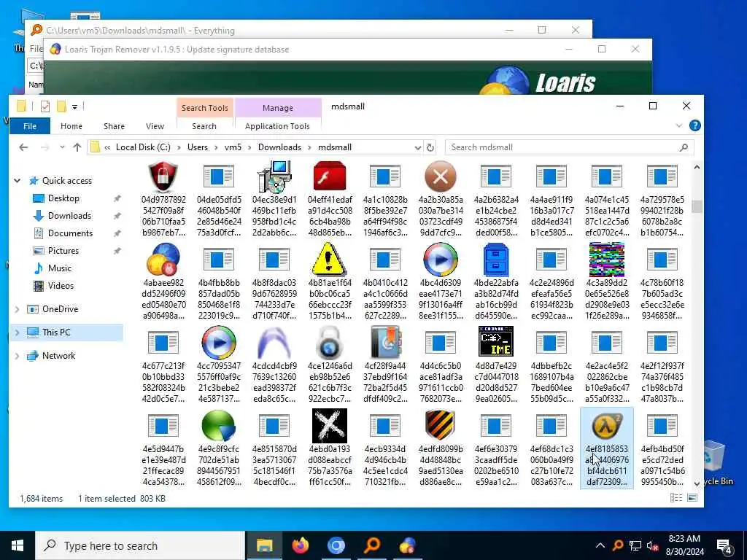
Task: Switch to large icons view layout
Action: coord(692,497)
